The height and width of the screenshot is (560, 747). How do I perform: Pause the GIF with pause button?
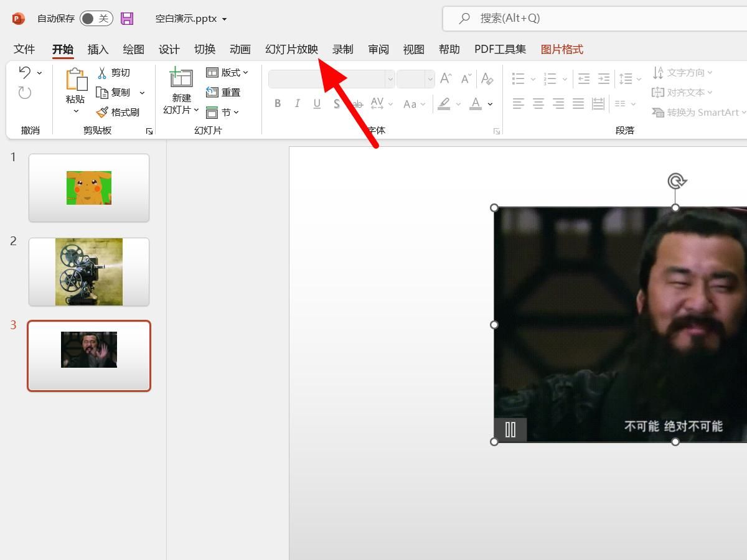510,429
